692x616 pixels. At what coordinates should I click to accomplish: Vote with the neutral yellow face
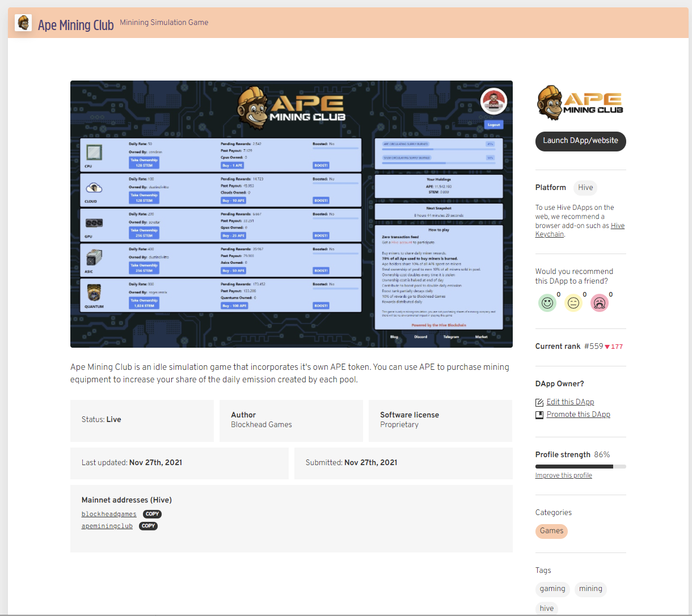573,303
